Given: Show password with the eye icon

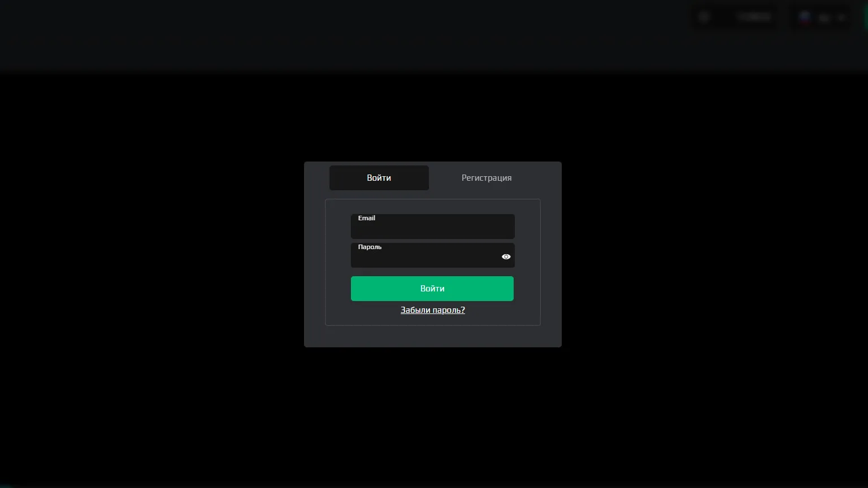Looking at the screenshot, I should tap(506, 256).
